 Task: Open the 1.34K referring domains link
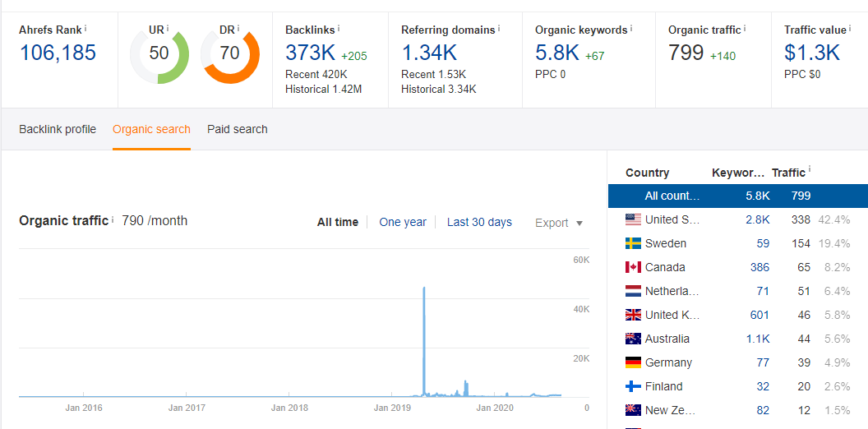(x=429, y=53)
